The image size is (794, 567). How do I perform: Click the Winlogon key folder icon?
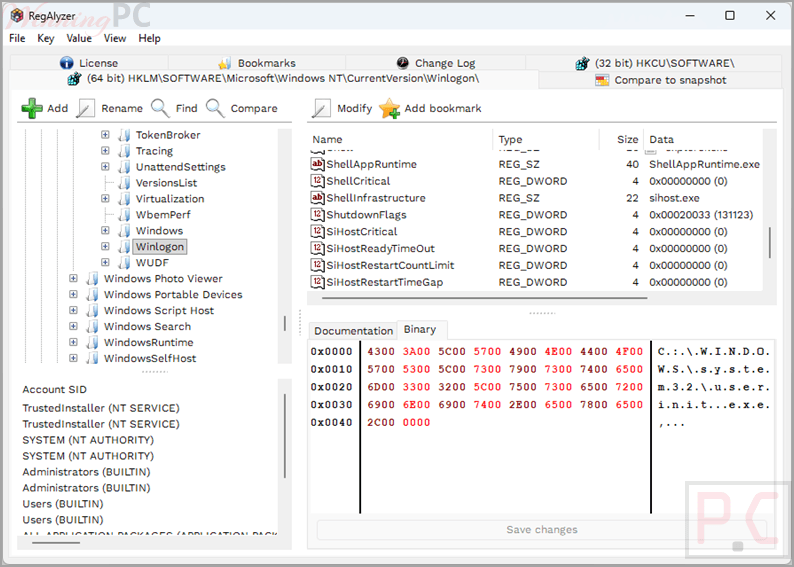click(124, 247)
